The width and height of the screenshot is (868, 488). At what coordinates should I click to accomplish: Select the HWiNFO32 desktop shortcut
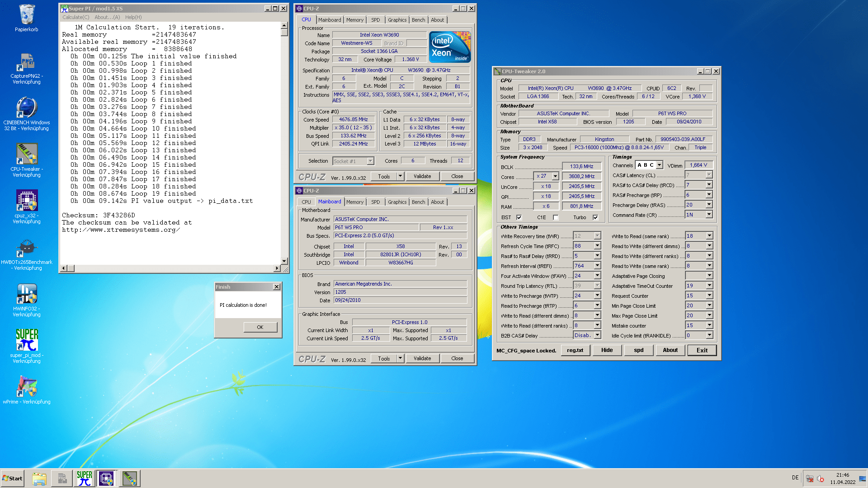click(x=27, y=300)
